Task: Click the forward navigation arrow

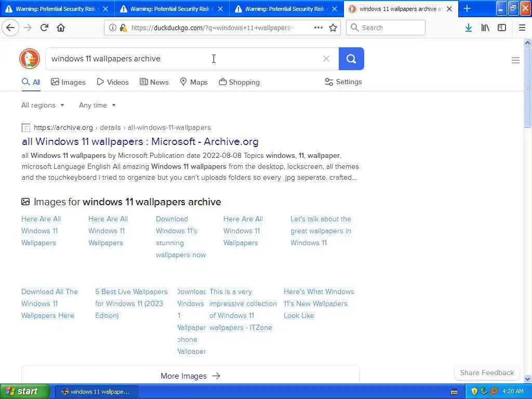Action: pos(28,28)
